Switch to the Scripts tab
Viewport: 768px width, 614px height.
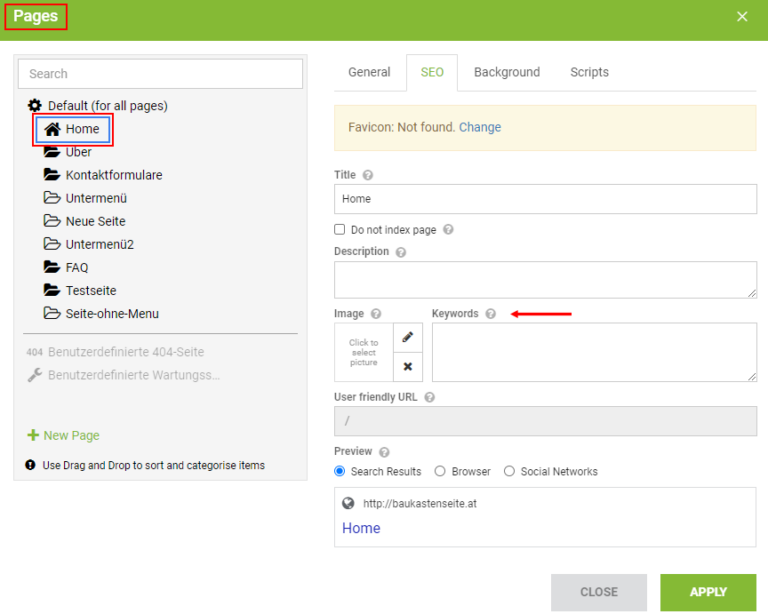click(x=589, y=72)
